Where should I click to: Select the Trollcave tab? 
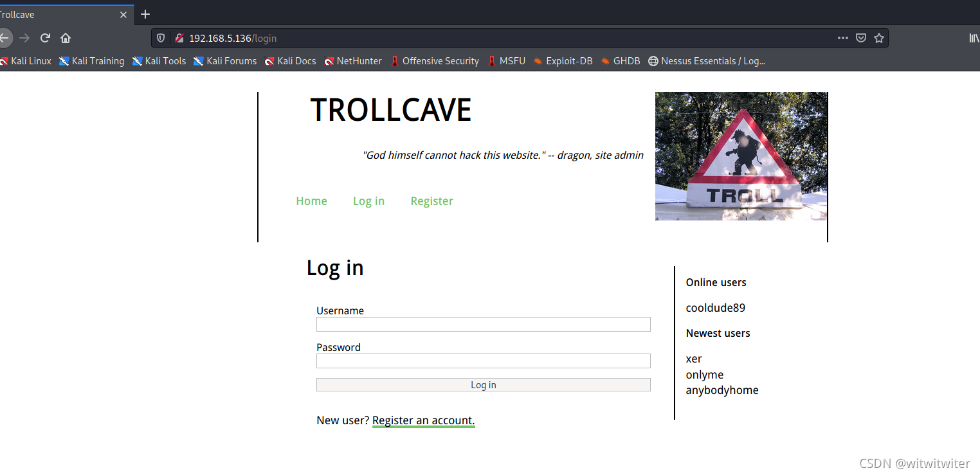58,14
